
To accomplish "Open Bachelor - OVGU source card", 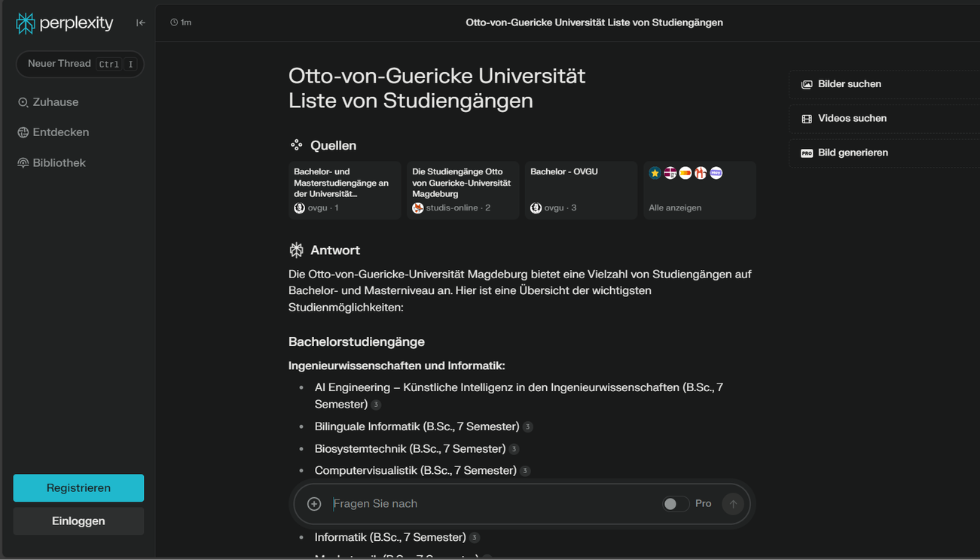I will point(581,190).
